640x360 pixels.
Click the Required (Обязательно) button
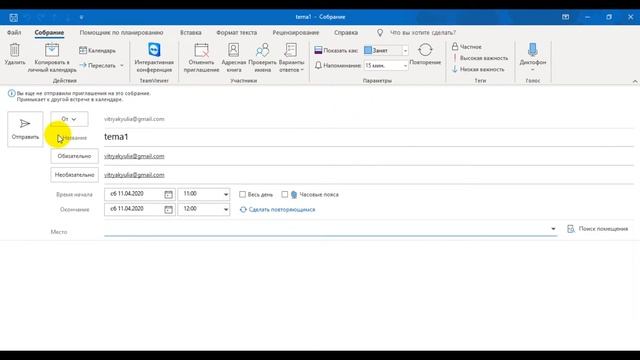pos(74,156)
